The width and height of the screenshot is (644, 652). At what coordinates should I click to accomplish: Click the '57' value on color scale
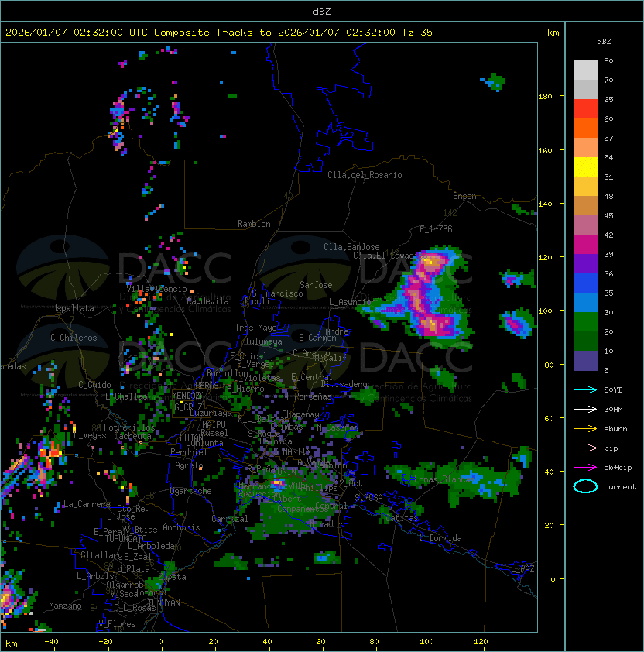608,138
